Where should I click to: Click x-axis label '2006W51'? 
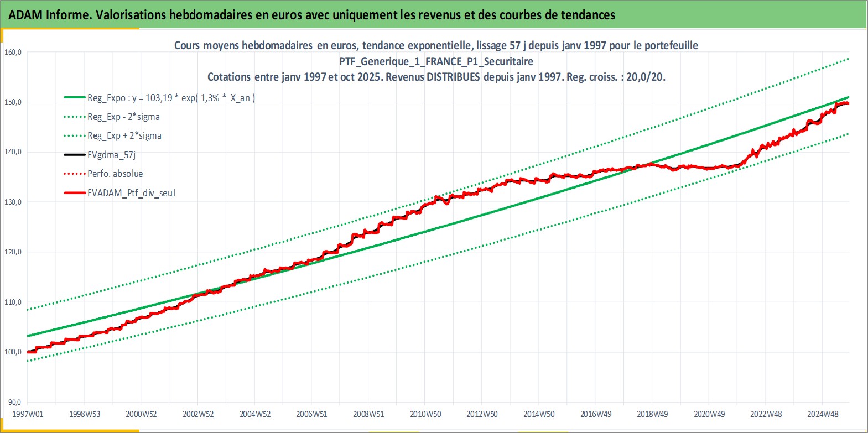[311, 414]
